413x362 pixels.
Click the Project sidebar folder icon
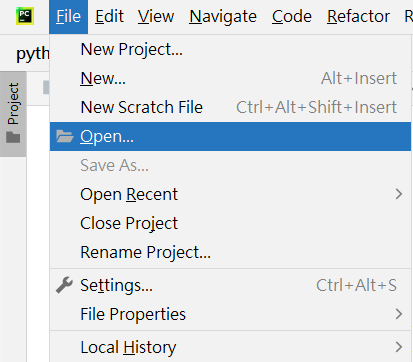(13, 137)
